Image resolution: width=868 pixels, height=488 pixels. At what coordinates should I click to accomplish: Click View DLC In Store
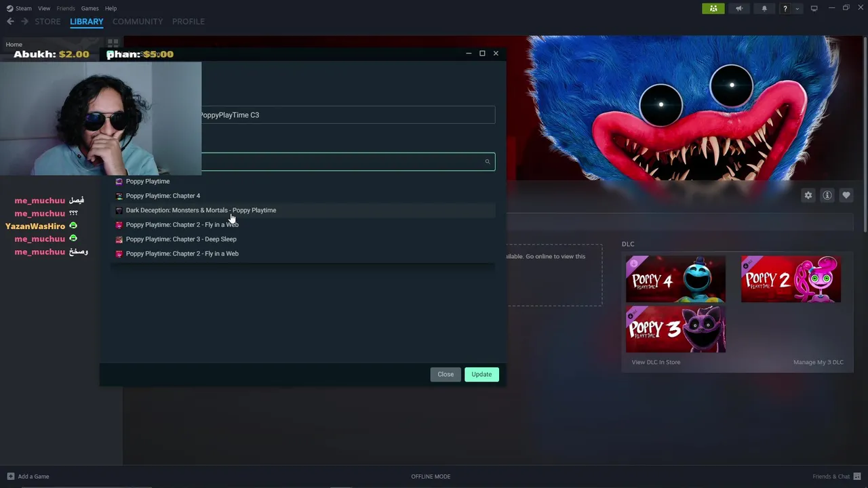[x=656, y=362]
